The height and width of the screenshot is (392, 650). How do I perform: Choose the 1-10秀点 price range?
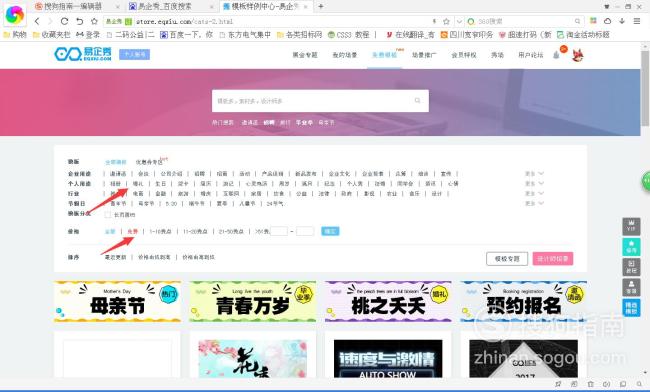160,231
